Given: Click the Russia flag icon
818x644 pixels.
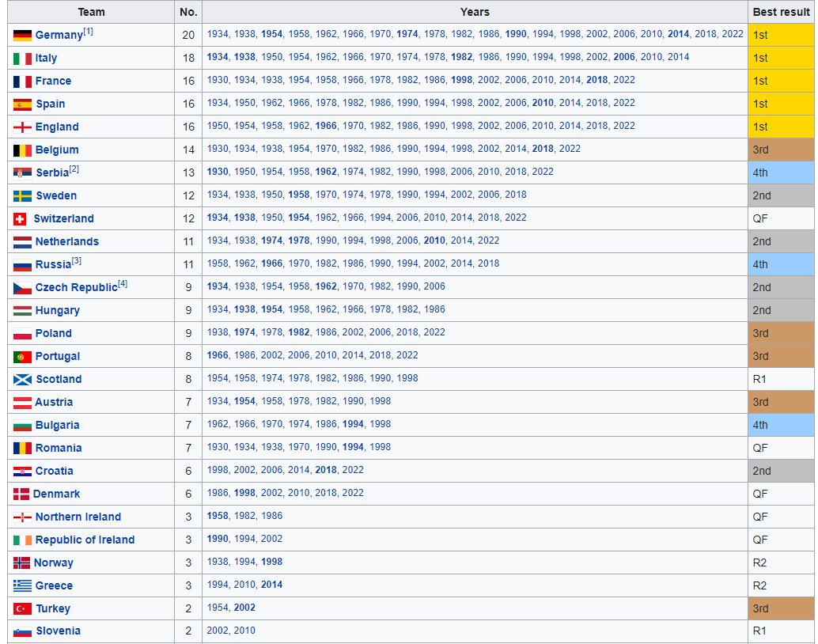Looking at the screenshot, I should click(x=22, y=265).
